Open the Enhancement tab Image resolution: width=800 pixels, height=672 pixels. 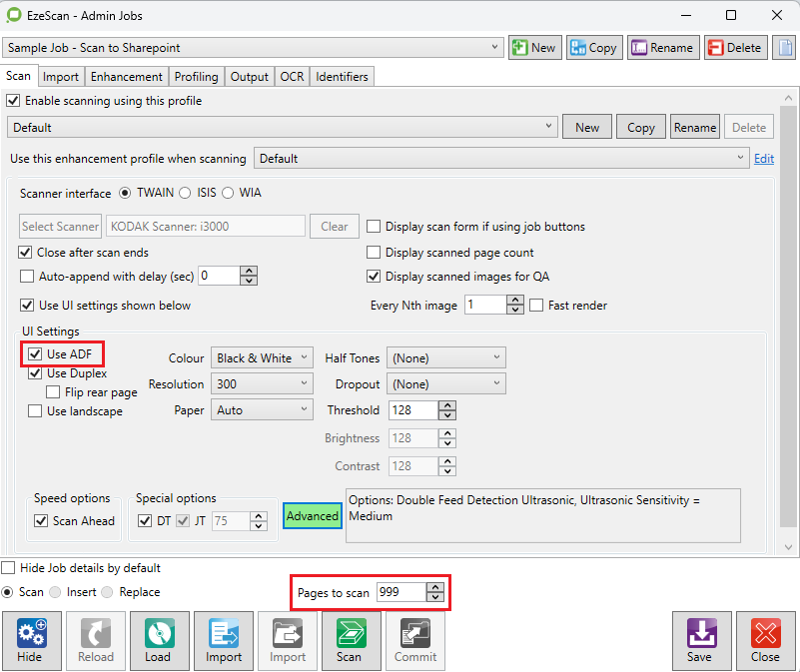pyautogui.click(x=126, y=77)
